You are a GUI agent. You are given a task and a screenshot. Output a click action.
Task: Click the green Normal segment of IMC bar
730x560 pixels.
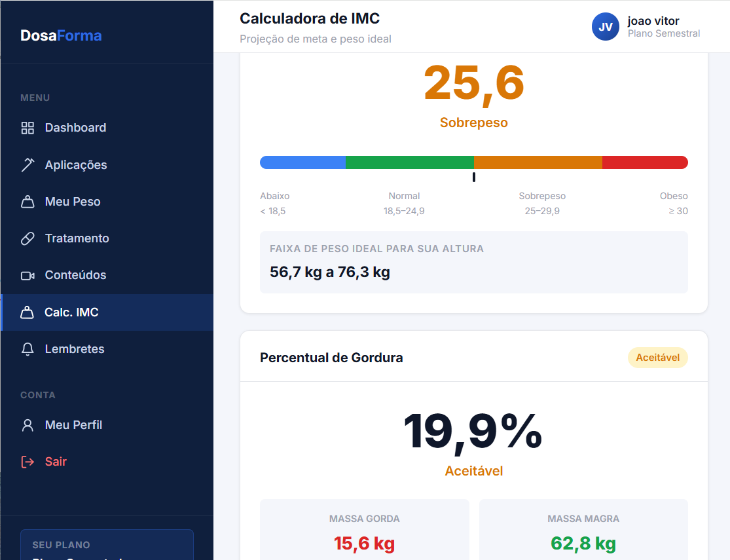tap(410, 162)
